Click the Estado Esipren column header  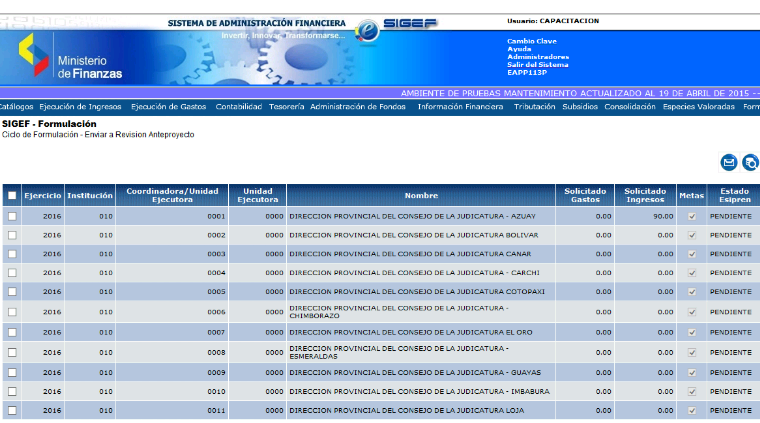click(734, 195)
